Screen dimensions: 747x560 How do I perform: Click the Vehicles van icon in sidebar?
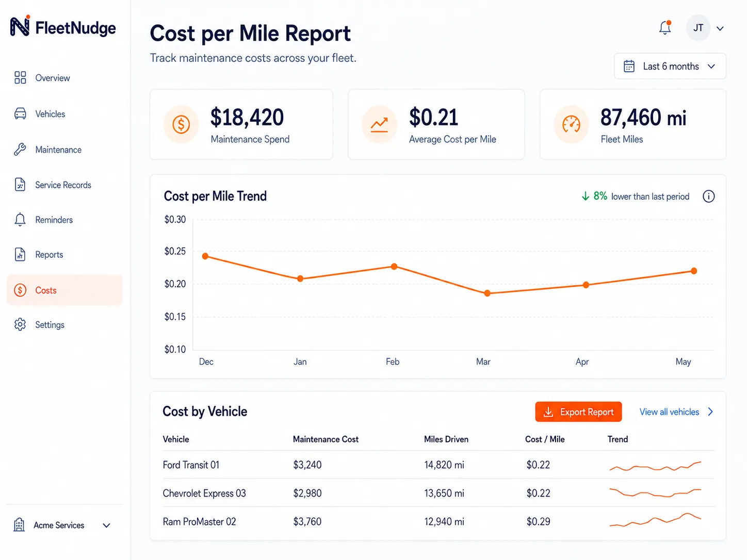pyautogui.click(x=20, y=114)
